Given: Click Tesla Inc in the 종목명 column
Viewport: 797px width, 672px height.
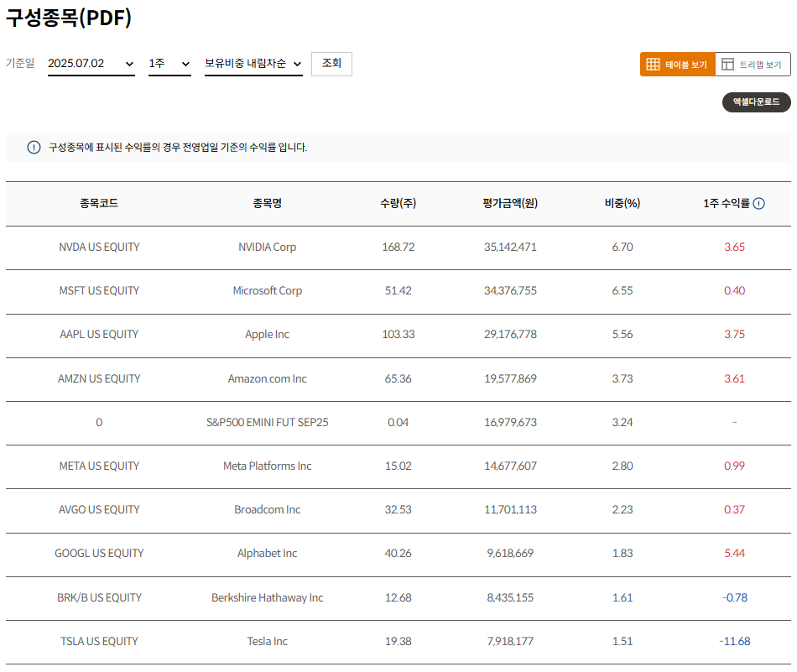Looking at the screenshot, I should (x=268, y=641).
